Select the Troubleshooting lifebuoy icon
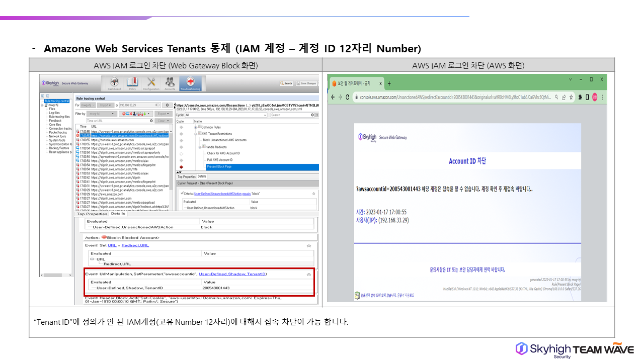 [x=190, y=83]
